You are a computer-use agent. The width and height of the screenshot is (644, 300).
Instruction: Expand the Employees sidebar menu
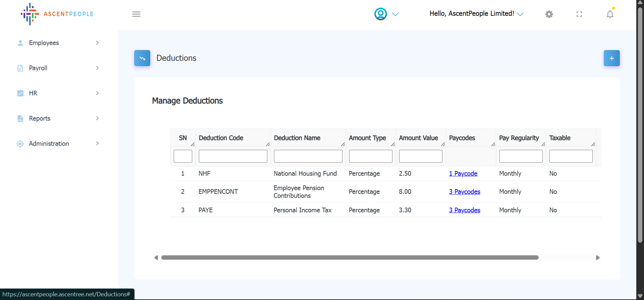[x=58, y=43]
